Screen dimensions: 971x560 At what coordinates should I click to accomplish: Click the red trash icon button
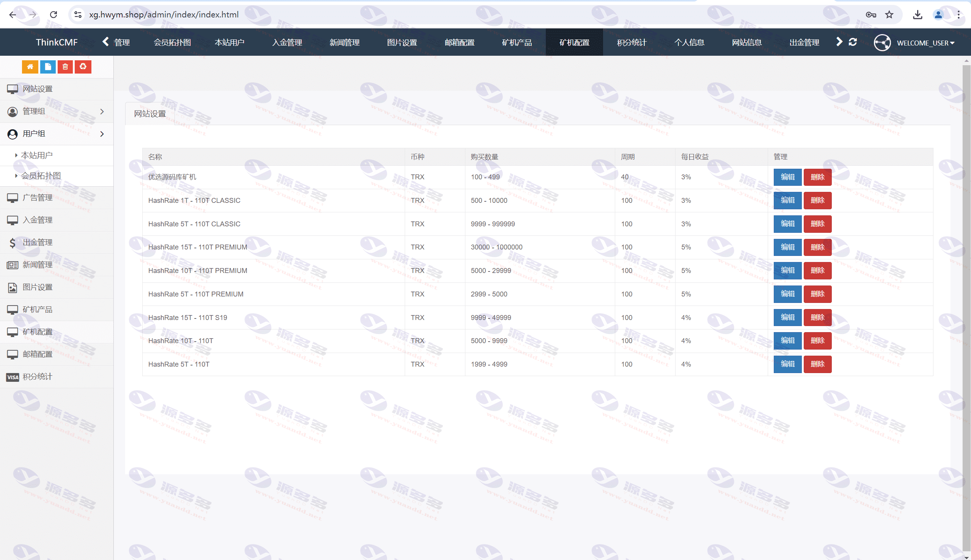click(x=65, y=67)
